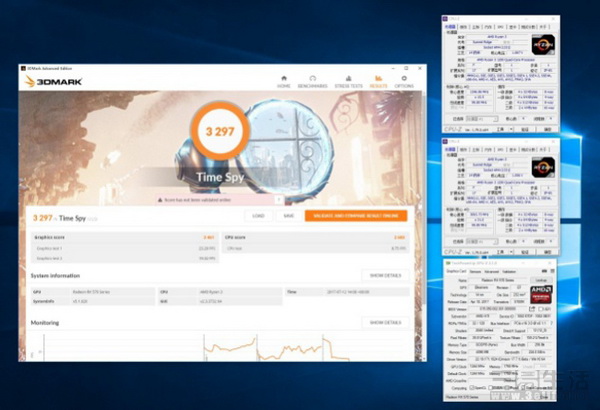The height and width of the screenshot is (410, 600).
Task: Select the Graphics Card tab in GPU-Z
Action: pos(456,271)
